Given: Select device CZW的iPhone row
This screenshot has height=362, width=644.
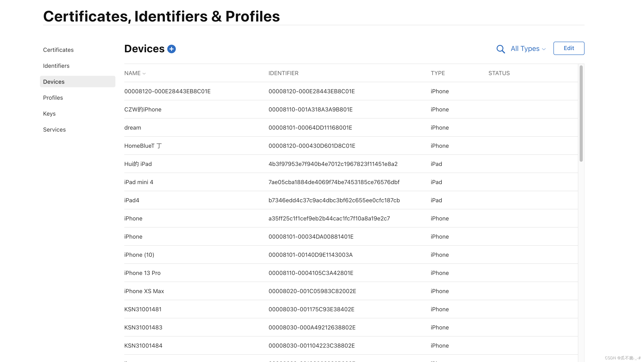Looking at the screenshot, I should [x=142, y=109].
